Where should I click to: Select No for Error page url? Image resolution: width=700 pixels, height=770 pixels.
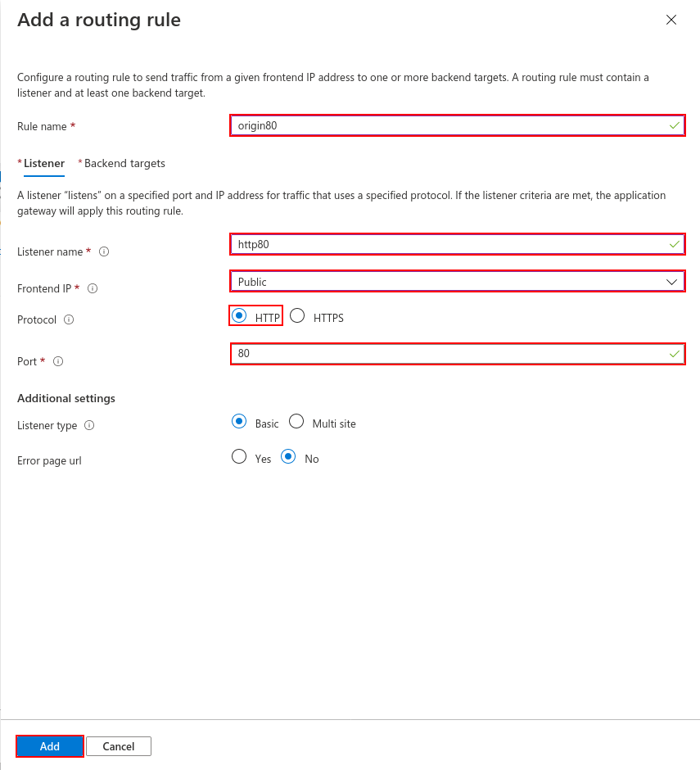pos(288,457)
